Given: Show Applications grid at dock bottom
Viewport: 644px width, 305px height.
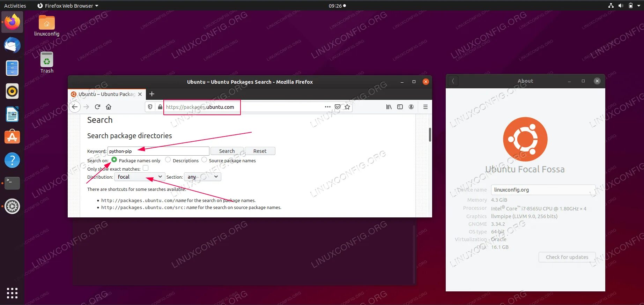Looking at the screenshot, I should [12, 293].
